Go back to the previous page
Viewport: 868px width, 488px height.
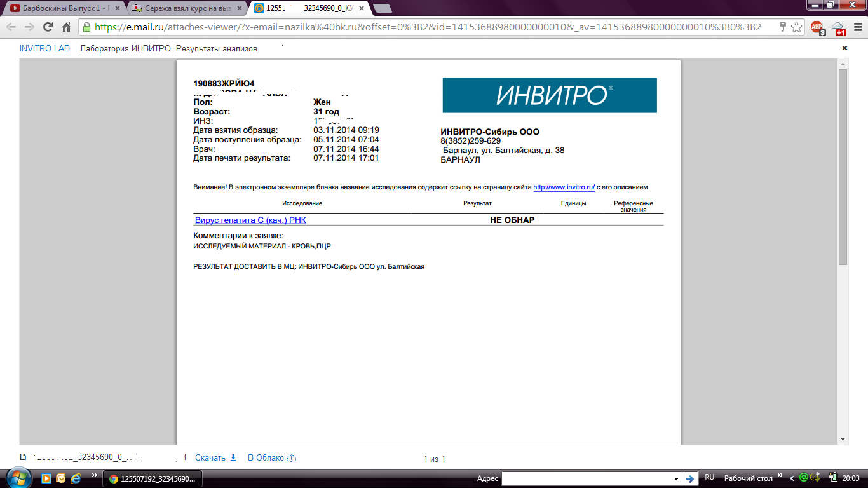(x=11, y=27)
